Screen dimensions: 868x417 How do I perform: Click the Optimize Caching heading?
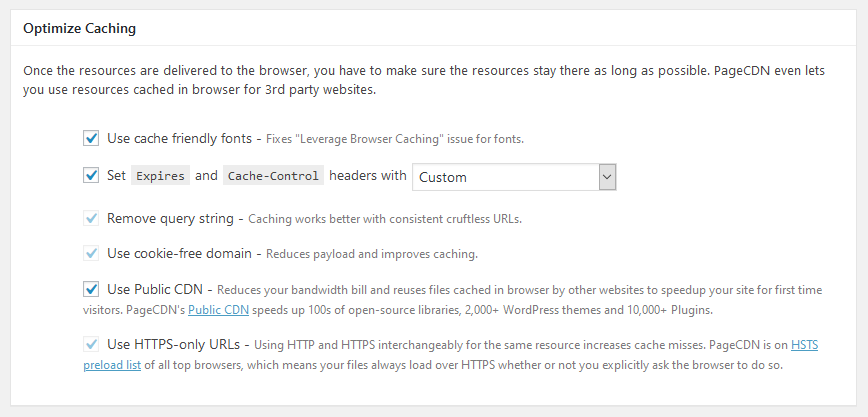[80, 28]
